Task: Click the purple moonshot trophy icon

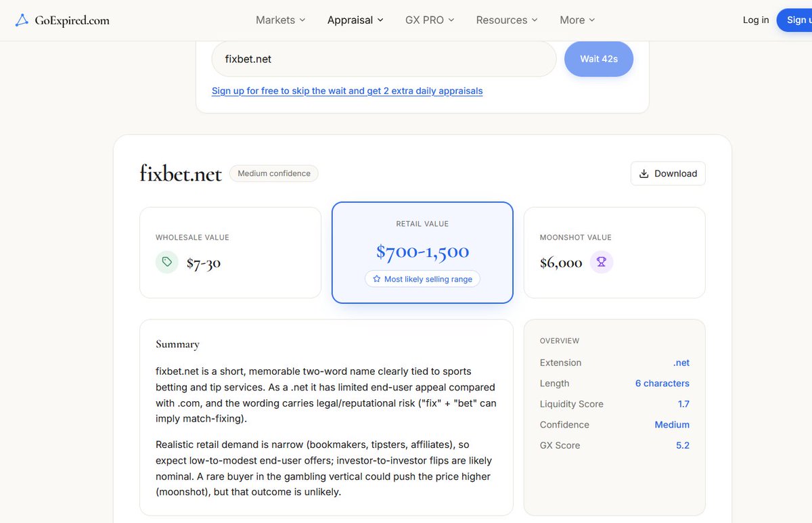Action: click(x=602, y=262)
